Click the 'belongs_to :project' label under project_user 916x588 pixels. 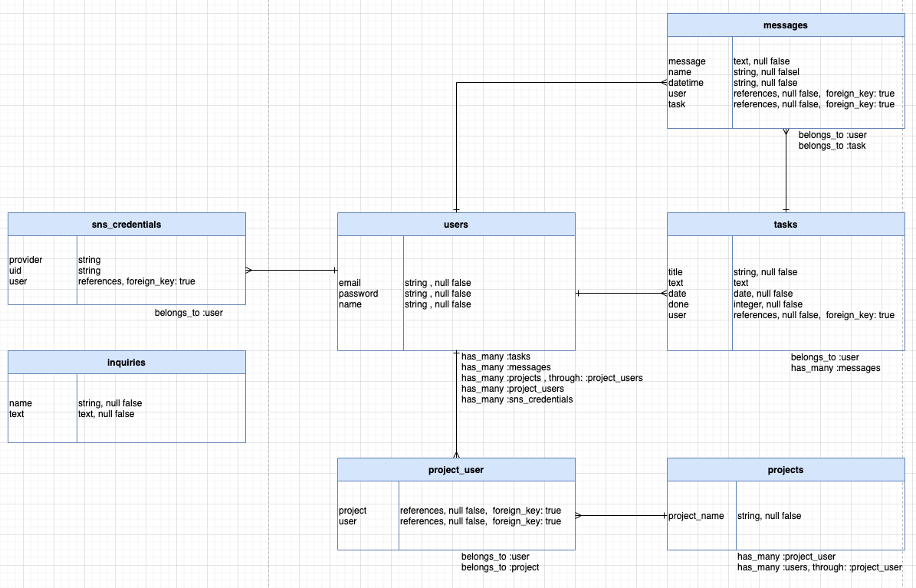(x=501, y=567)
